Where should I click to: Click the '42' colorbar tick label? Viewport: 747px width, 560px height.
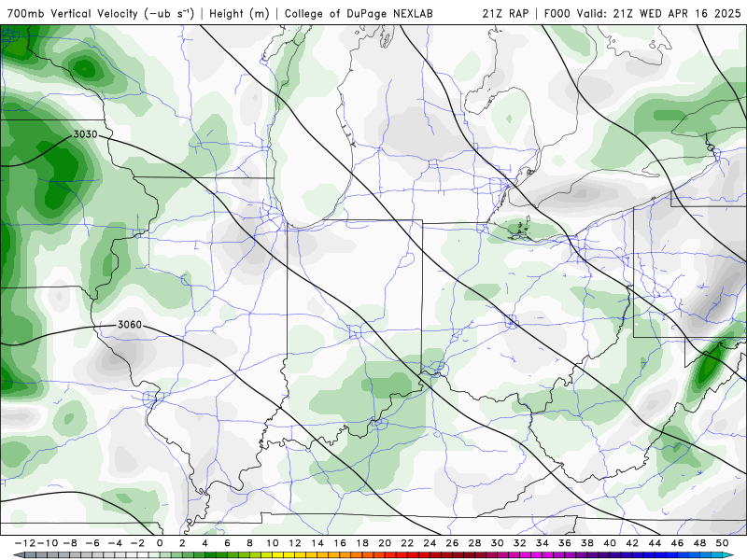(632, 543)
